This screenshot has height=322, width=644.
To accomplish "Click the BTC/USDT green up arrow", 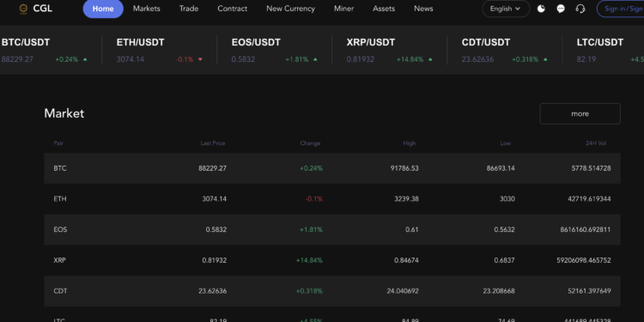I will [85, 59].
